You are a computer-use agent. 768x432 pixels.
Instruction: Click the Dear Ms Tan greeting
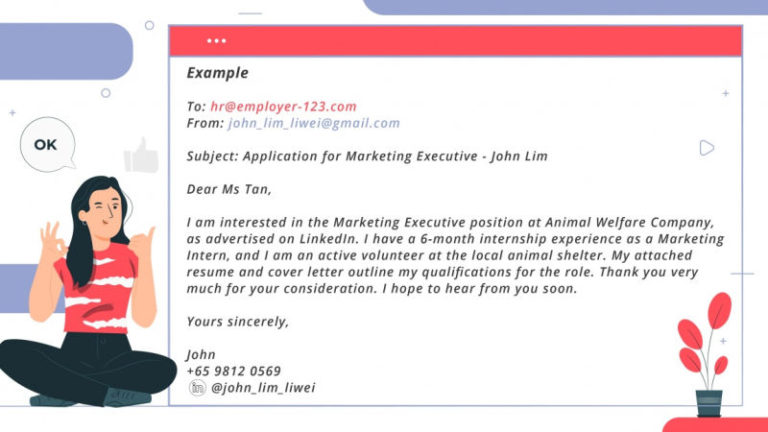click(x=228, y=188)
